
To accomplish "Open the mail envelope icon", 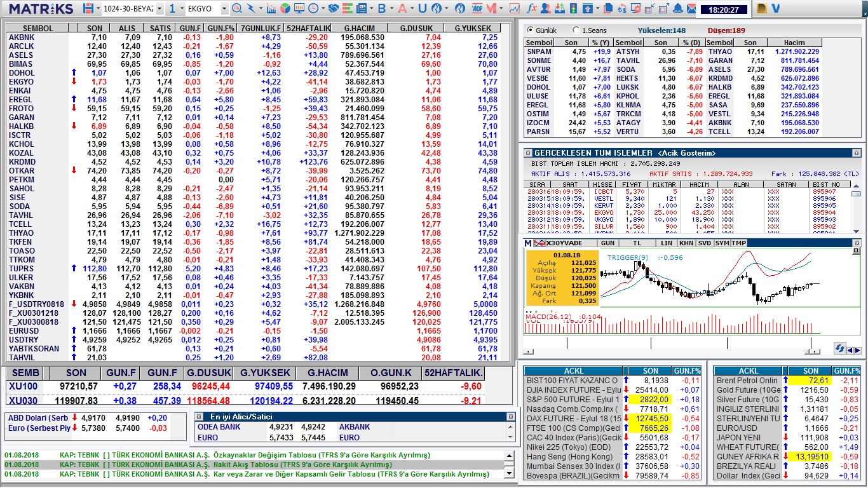I will tap(691, 9).
